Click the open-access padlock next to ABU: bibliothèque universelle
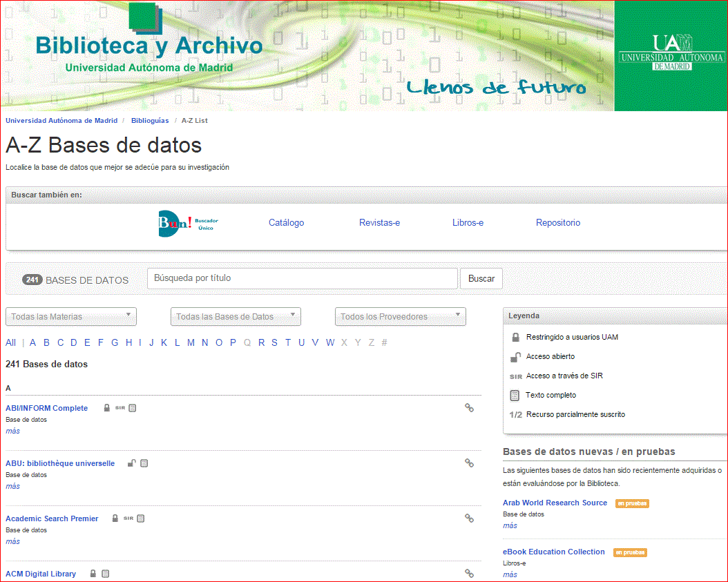This screenshot has width=728, height=582. pyautogui.click(x=132, y=463)
